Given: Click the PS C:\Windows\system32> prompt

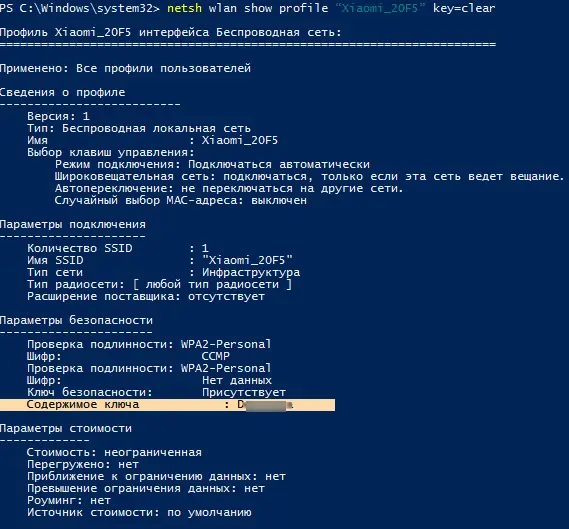Looking at the screenshot, I should [x=79, y=8].
